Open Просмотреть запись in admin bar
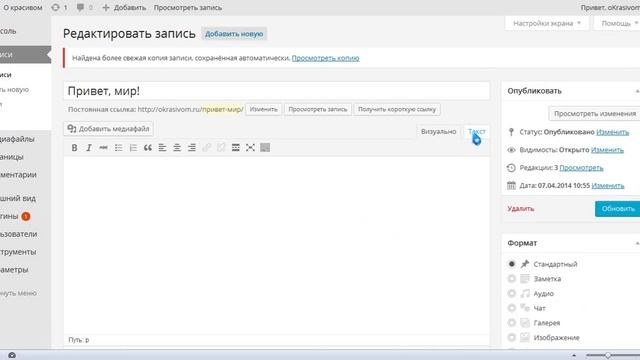The image size is (640, 360). tap(188, 7)
